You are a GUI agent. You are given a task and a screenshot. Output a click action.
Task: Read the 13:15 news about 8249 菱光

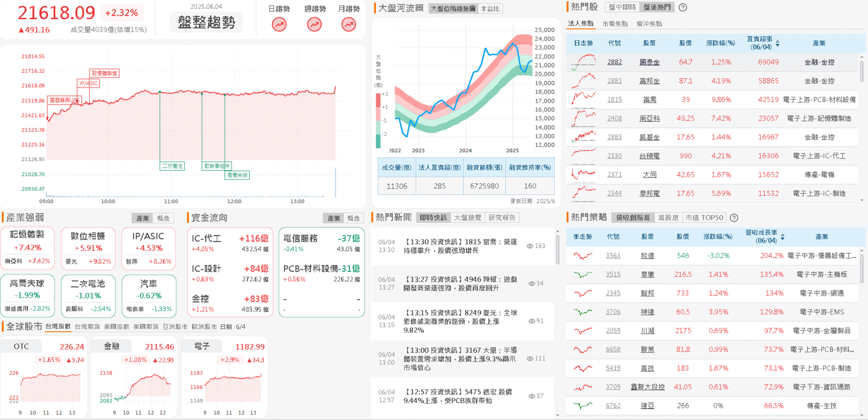tap(461, 321)
